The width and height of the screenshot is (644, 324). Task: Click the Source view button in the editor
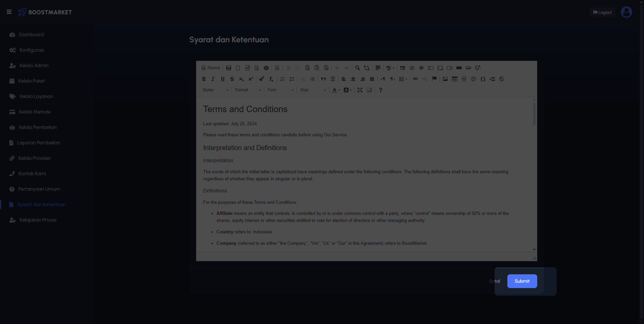211,68
